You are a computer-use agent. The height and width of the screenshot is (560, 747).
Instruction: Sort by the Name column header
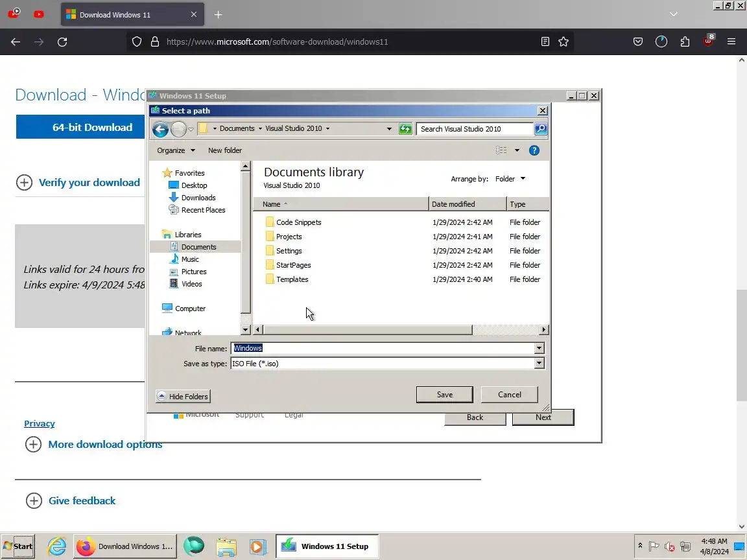click(x=340, y=204)
